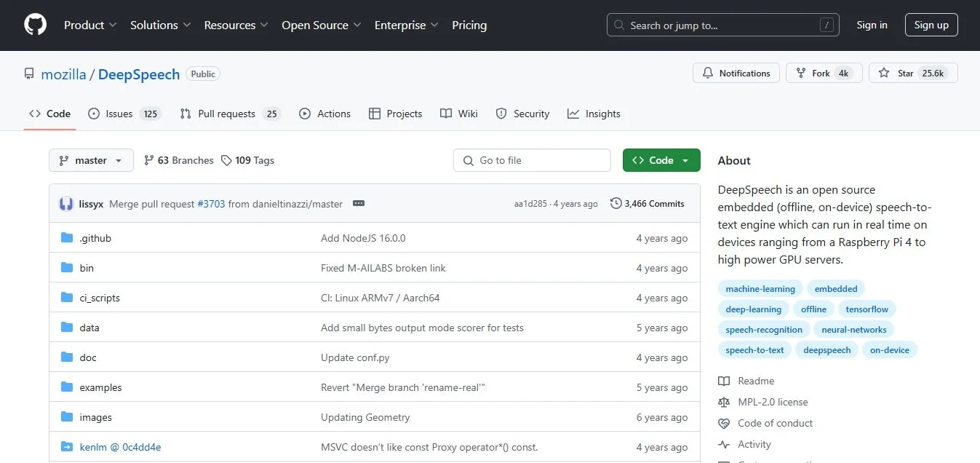Click the Activity pulse icon

pos(724,444)
